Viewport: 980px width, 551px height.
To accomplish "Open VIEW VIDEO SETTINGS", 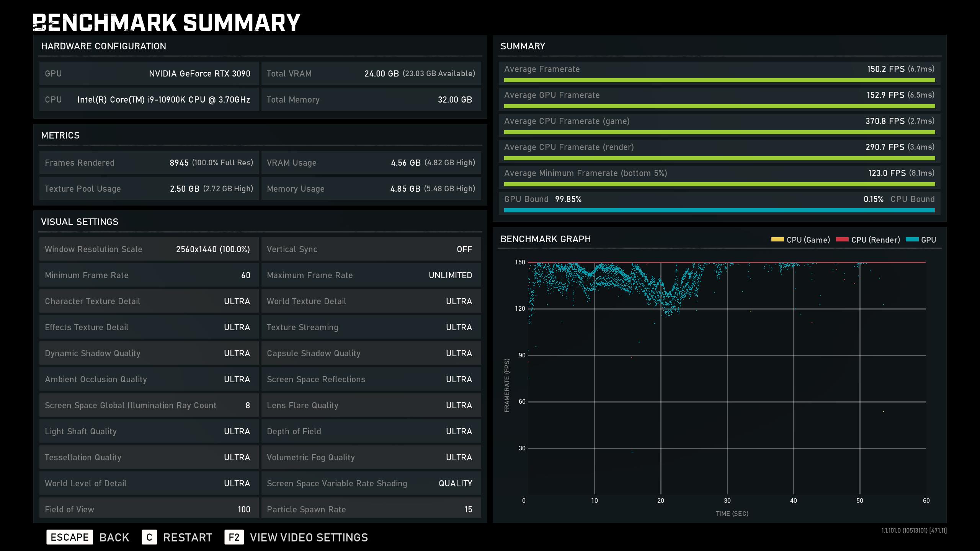I will coord(309,537).
